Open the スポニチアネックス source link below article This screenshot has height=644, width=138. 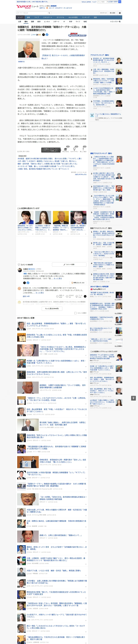pyautogui.click(x=80, y=175)
